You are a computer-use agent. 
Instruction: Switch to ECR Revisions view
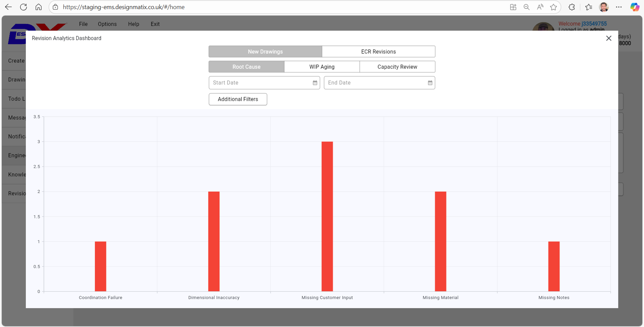pyautogui.click(x=378, y=52)
